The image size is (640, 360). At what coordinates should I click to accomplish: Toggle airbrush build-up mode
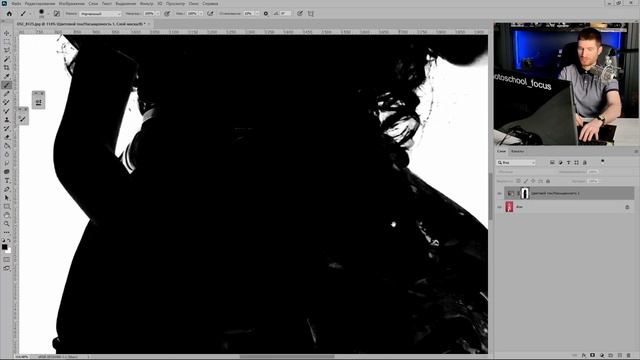click(210, 13)
